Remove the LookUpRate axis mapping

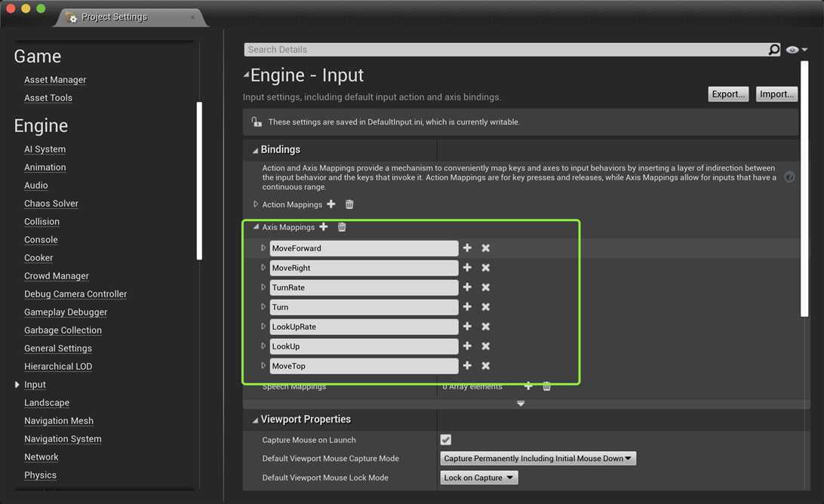486,327
